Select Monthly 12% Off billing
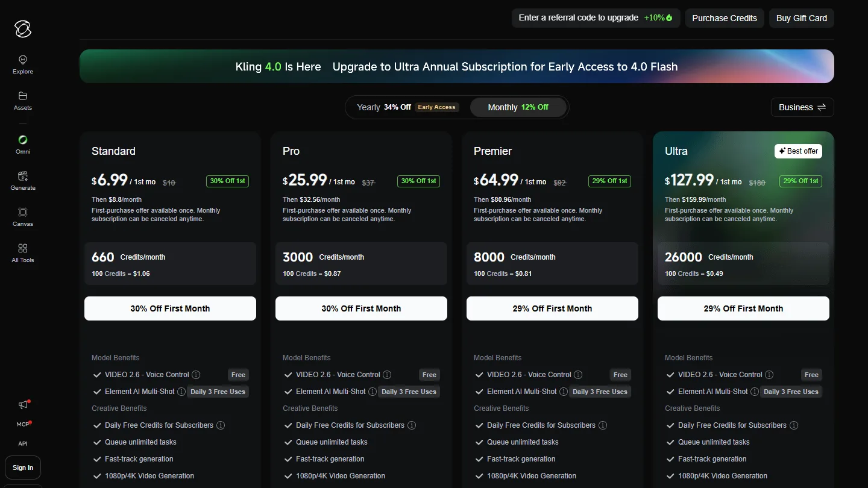 click(x=518, y=107)
